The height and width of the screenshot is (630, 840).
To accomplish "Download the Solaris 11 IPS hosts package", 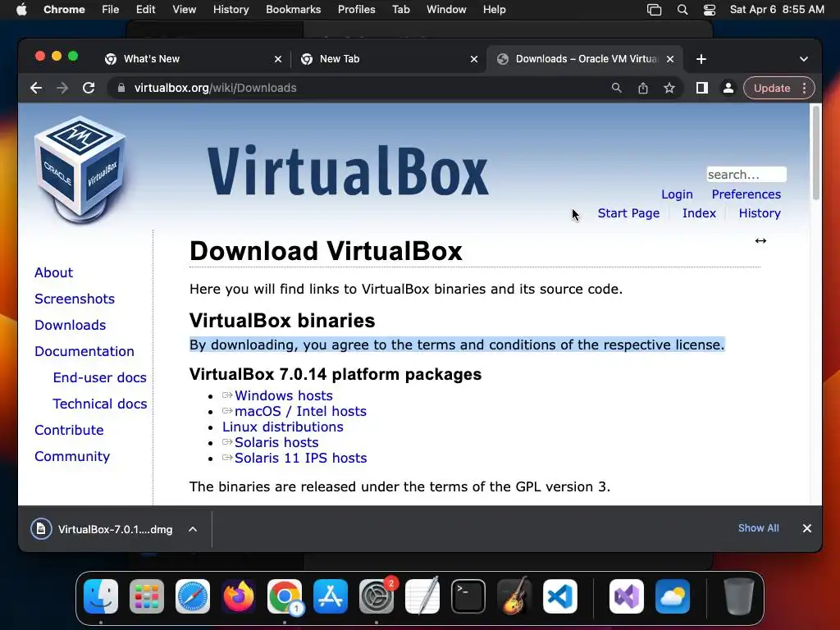I will click(300, 458).
